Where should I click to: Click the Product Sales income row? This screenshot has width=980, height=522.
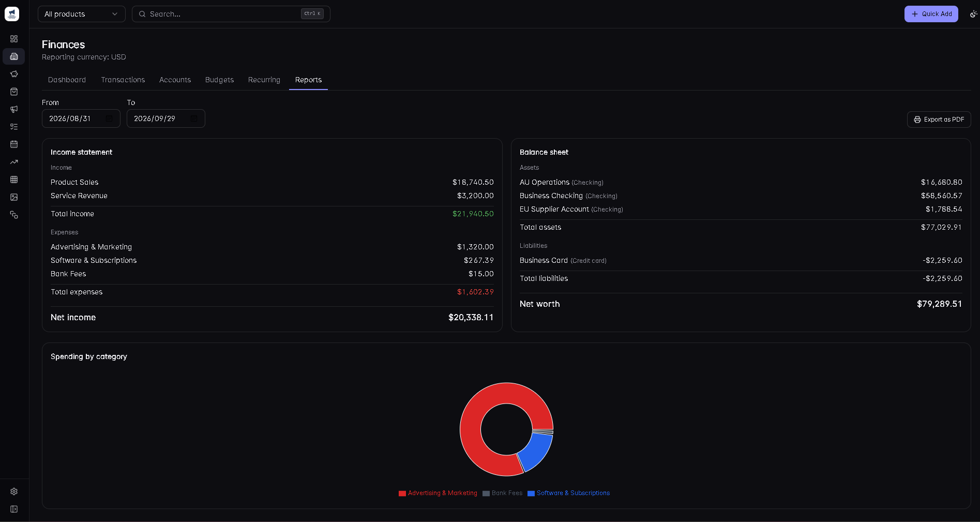point(272,182)
